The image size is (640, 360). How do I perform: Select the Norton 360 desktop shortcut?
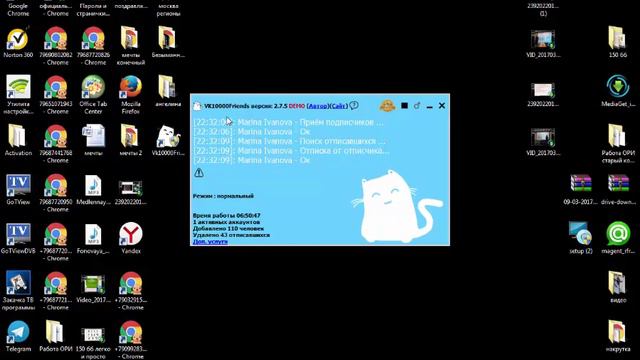click(x=18, y=43)
